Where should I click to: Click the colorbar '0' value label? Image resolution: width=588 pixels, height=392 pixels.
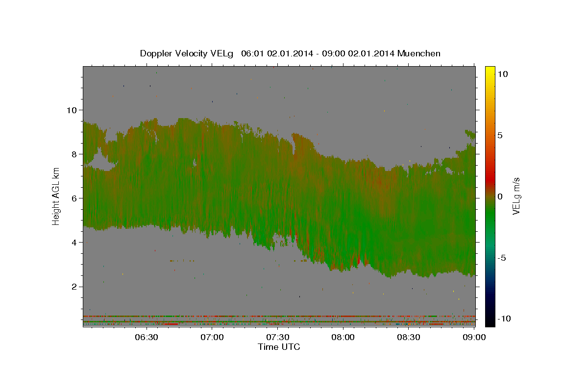coord(500,196)
